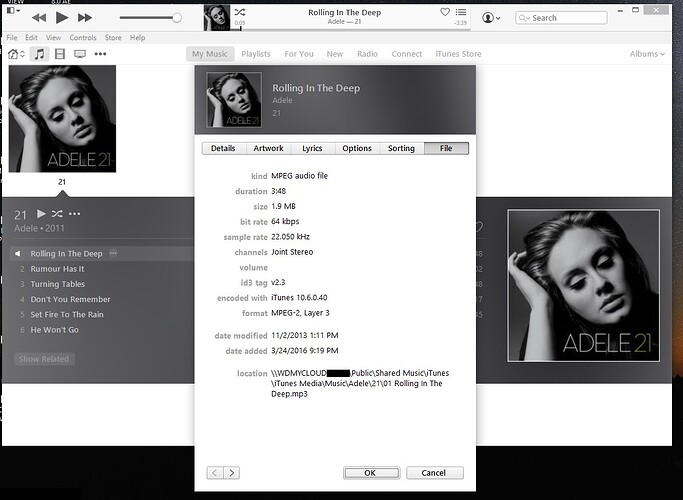Select the File tab in info dialog
Viewport: 683px width, 500px height.
(x=446, y=149)
